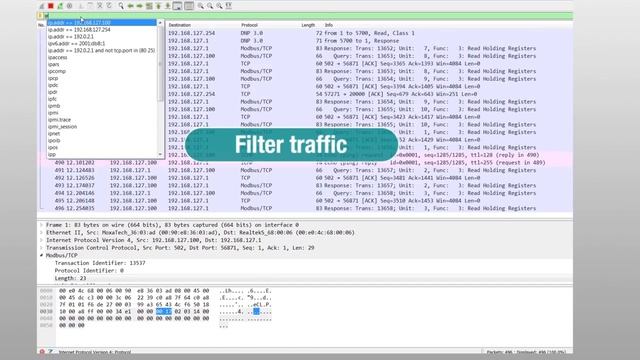Choose suggestion ip.addr == 192.0.2.1

pos(102,37)
